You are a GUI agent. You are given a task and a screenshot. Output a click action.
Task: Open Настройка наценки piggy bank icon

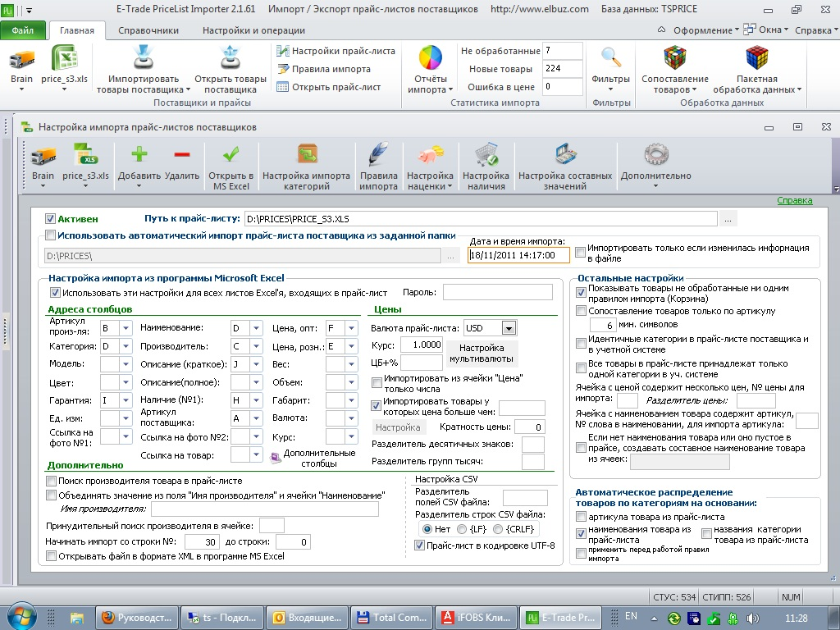pos(430,155)
